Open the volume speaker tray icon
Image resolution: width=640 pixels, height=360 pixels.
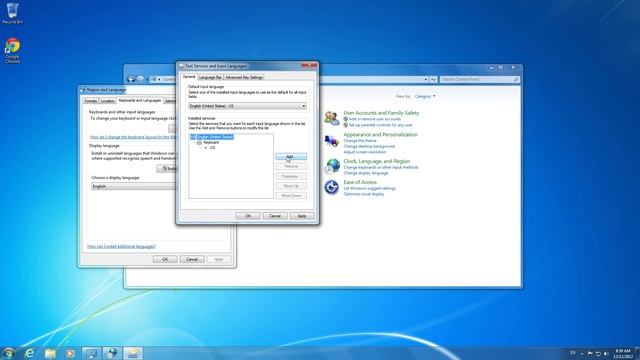tap(606, 353)
